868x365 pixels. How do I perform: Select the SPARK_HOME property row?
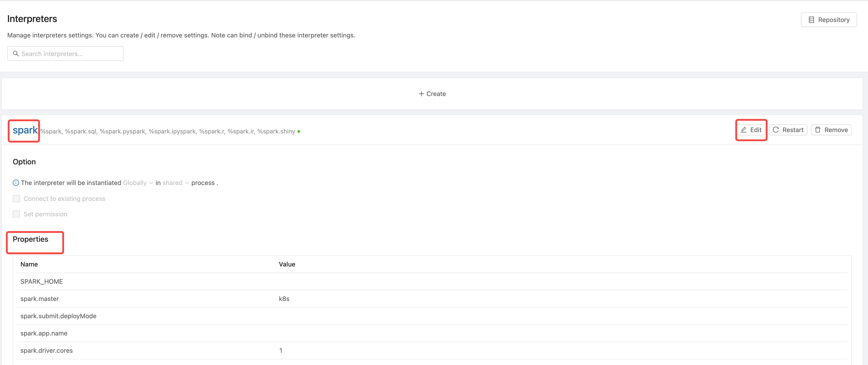432,281
